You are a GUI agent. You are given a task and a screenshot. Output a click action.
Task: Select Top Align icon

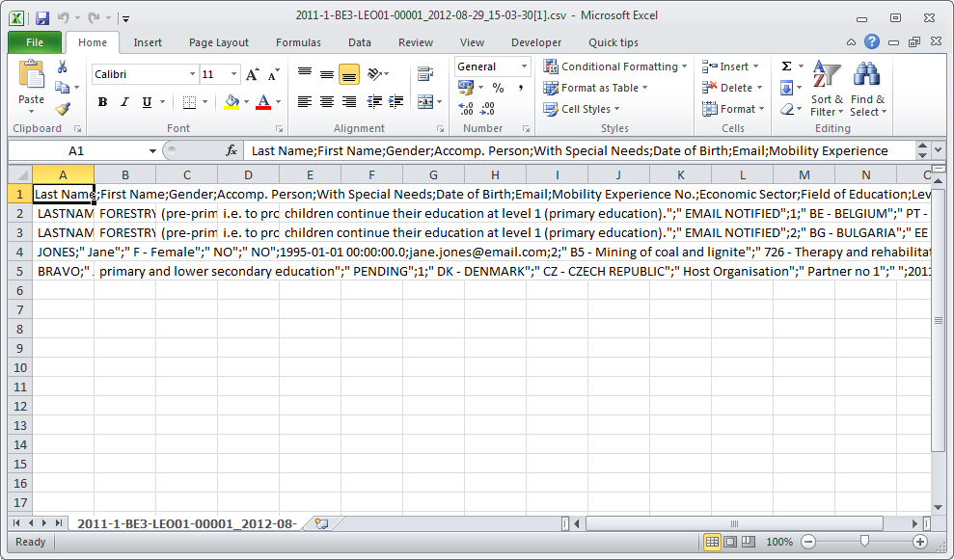[x=305, y=74]
